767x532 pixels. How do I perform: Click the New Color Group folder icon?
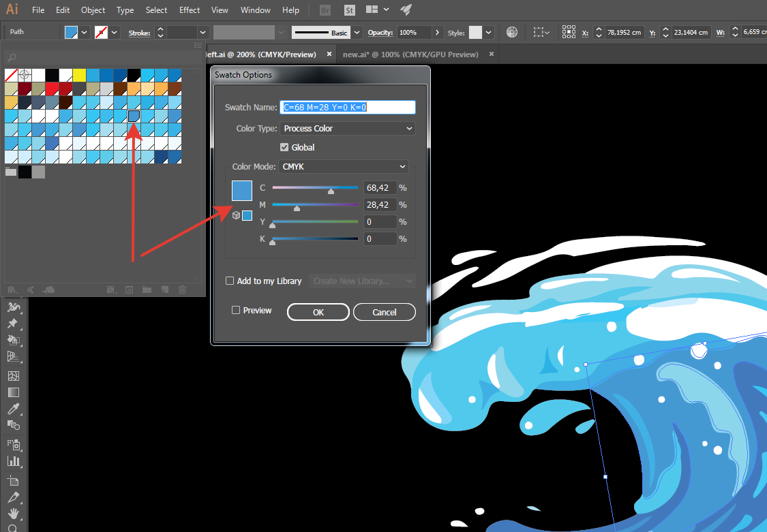147,290
